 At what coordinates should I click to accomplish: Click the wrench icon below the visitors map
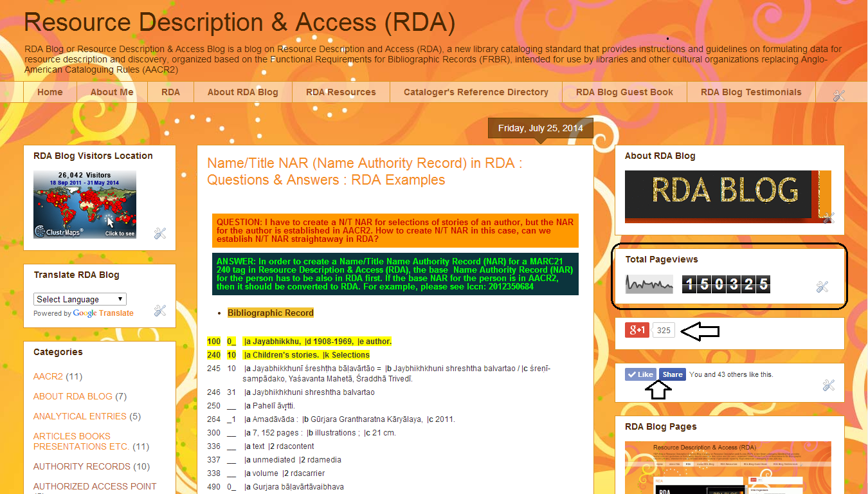point(159,233)
